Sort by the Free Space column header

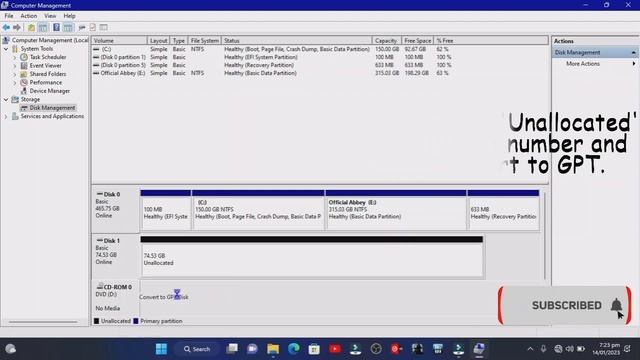[418, 41]
